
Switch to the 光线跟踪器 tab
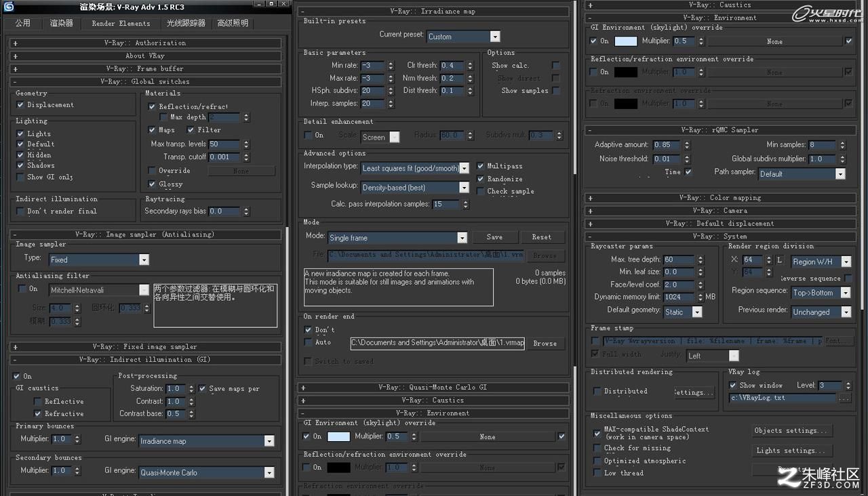click(186, 23)
